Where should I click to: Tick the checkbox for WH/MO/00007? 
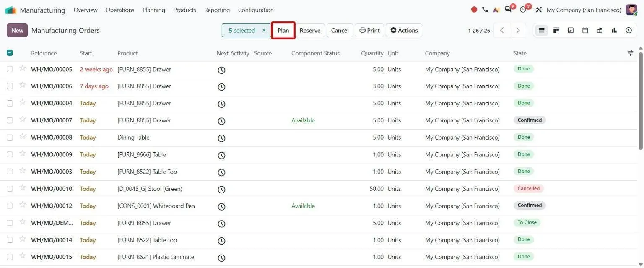10,120
